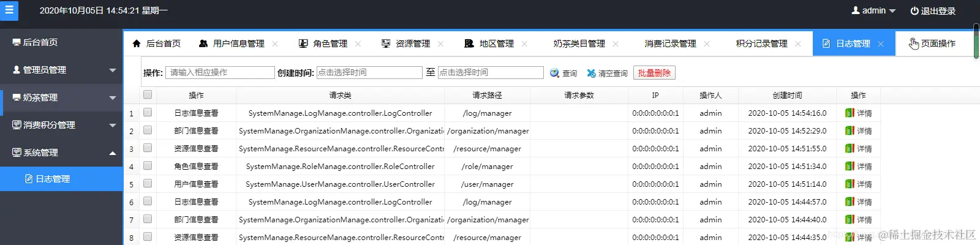Expand the 管理员管理 sidebar menu
Viewport: 980px width, 245px height.
(x=61, y=70)
